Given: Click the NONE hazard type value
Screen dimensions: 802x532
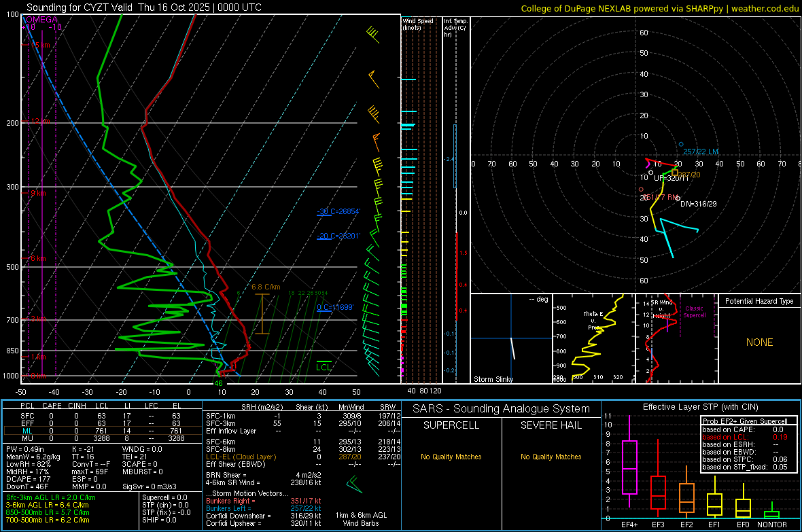Looking at the screenshot, I should [x=759, y=342].
